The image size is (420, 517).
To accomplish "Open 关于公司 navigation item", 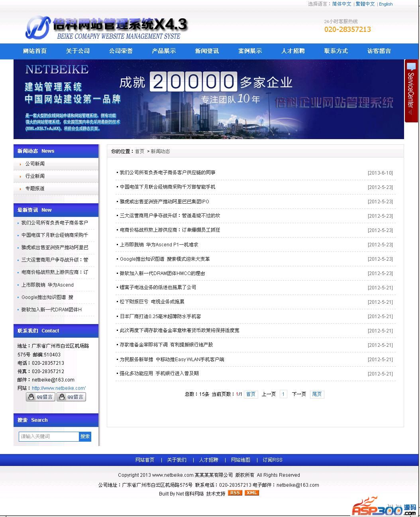I will click(x=78, y=51).
